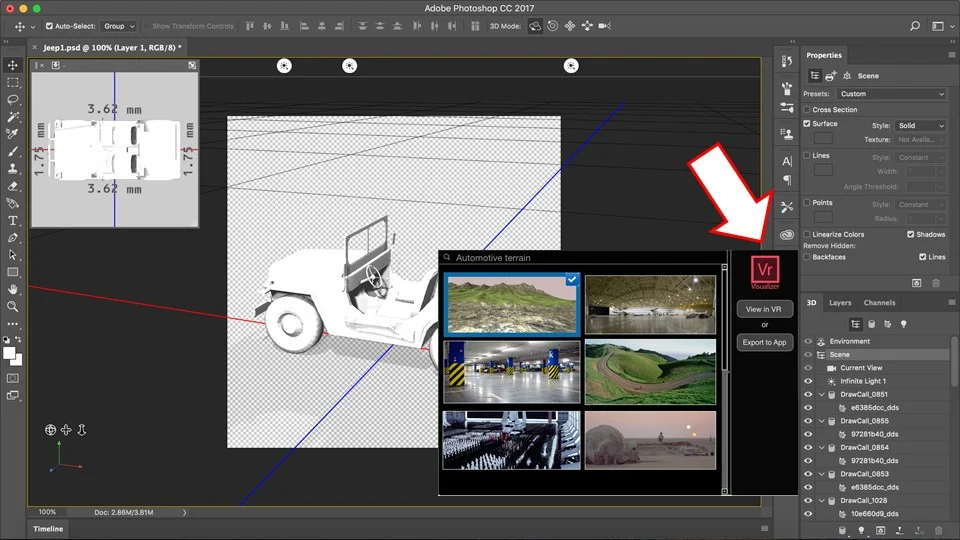This screenshot has height=540, width=960.
Task: Select the 3D panel tab
Action: coord(811,302)
